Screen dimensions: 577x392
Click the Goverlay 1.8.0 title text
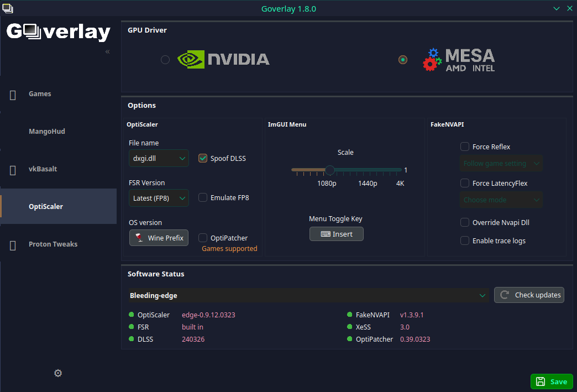click(x=288, y=9)
